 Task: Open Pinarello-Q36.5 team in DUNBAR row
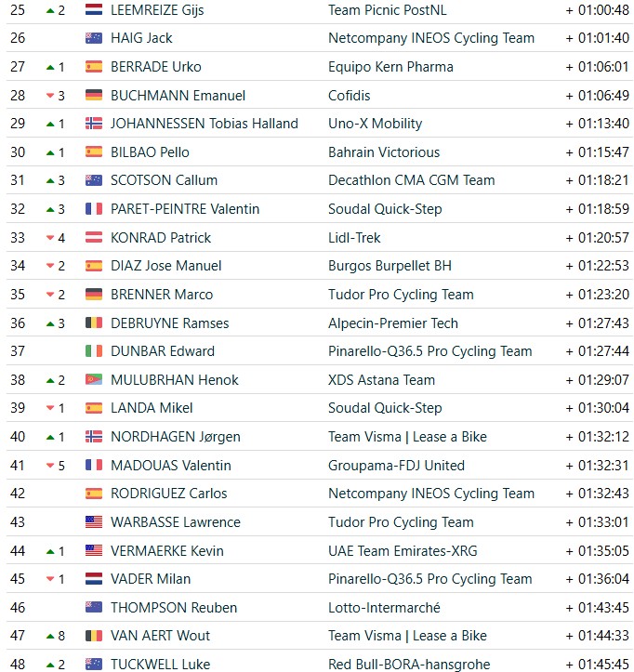pos(430,351)
